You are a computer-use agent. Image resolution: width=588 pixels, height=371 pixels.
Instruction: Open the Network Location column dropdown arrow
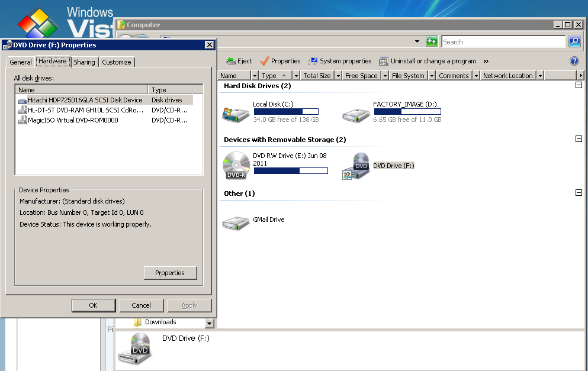(x=540, y=76)
